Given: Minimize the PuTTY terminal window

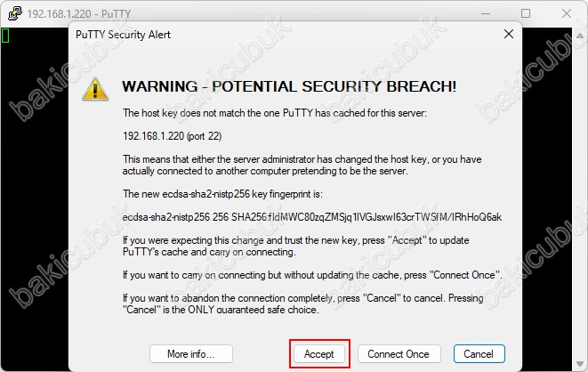Looking at the screenshot, I should 486,13.
